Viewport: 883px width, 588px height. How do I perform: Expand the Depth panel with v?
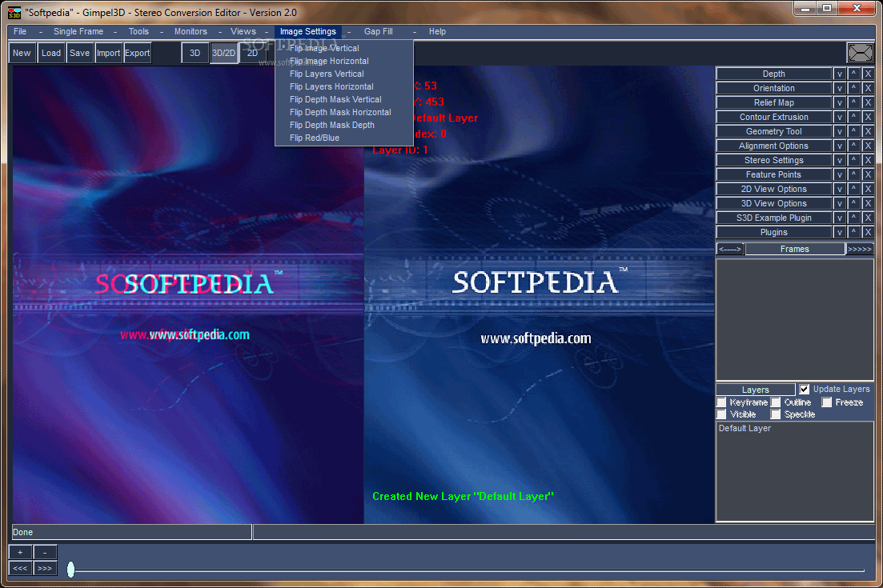[x=840, y=74]
